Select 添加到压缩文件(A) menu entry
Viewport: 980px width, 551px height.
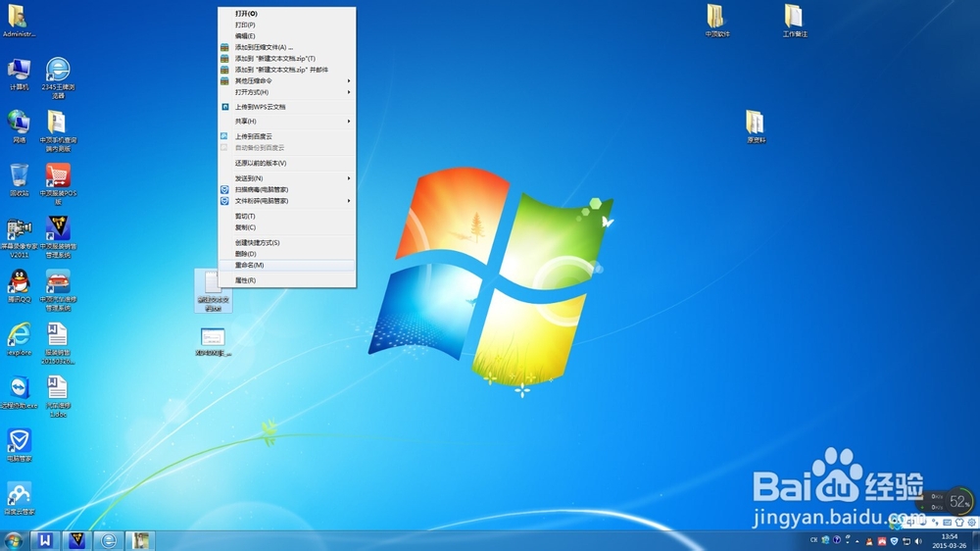click(x=287, y=47)
